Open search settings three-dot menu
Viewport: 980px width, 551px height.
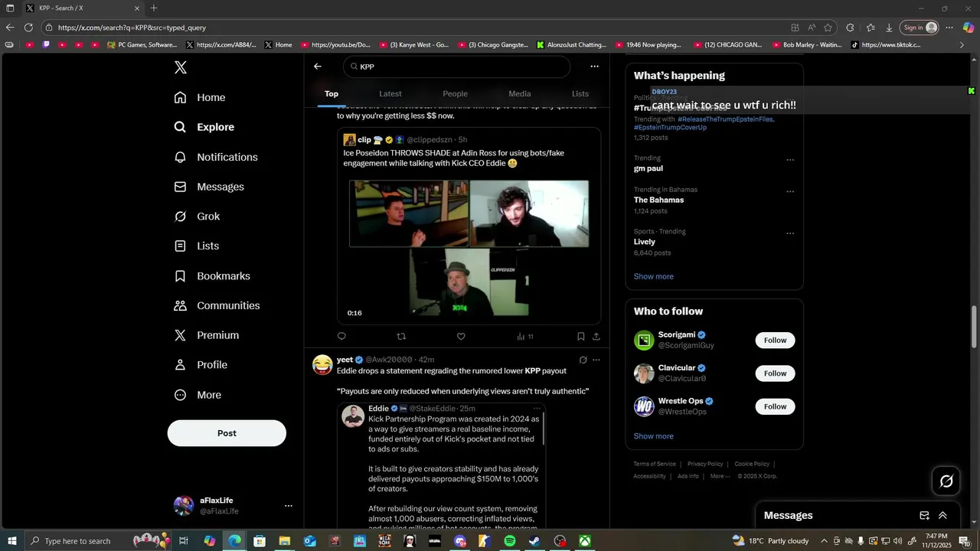(x=594, y=67)
